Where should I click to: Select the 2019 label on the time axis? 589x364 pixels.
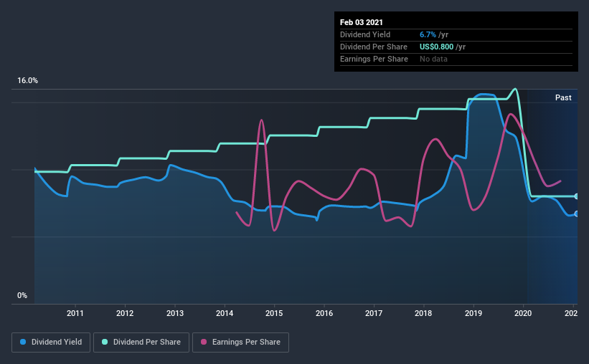[x=473, y=313]
